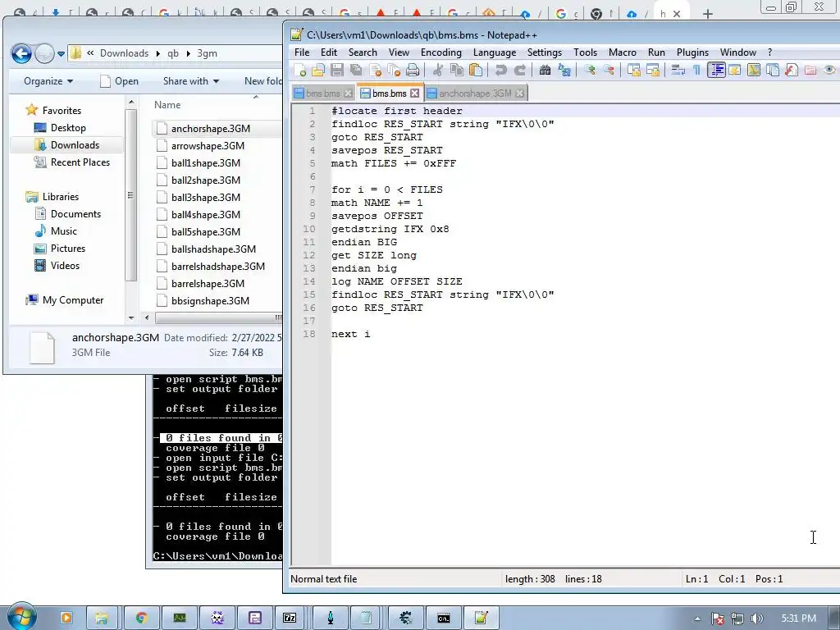This screenshot has width=840, height=630.
Task: Toggle Show all characters pilcrow icon
Action: 696,71
